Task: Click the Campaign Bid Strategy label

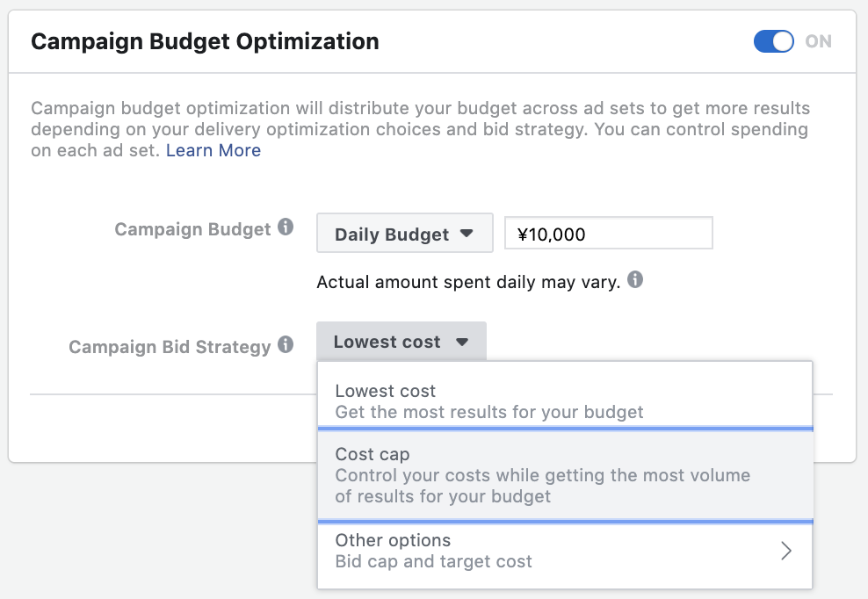Action: [x=170, y=347]
